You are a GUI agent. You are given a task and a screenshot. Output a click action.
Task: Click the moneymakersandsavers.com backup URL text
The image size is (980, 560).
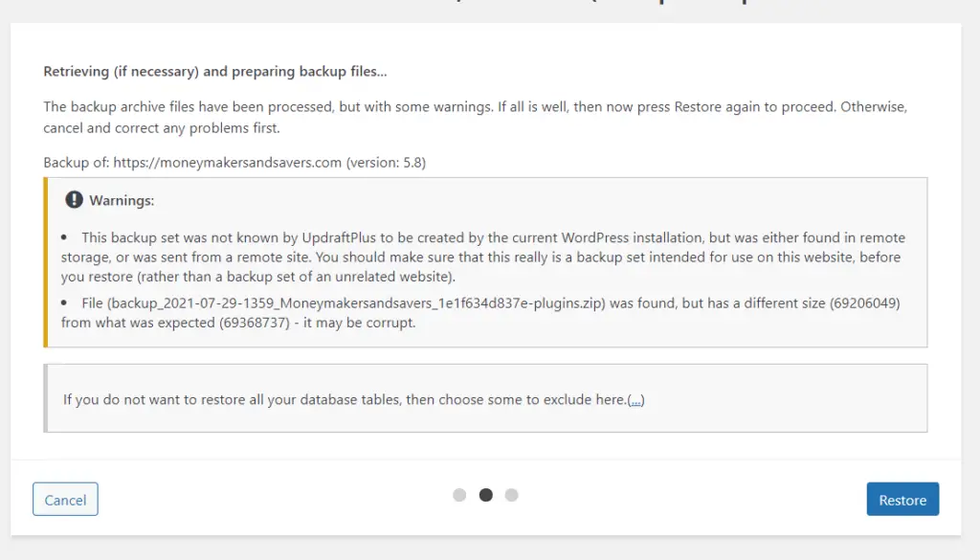click(x=227, y=163)
